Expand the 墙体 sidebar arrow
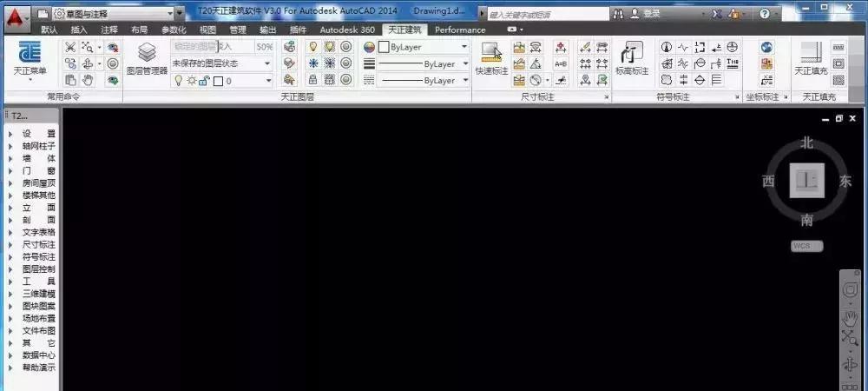The width and height of the screenshot is (868, 391). pos(10,158)
